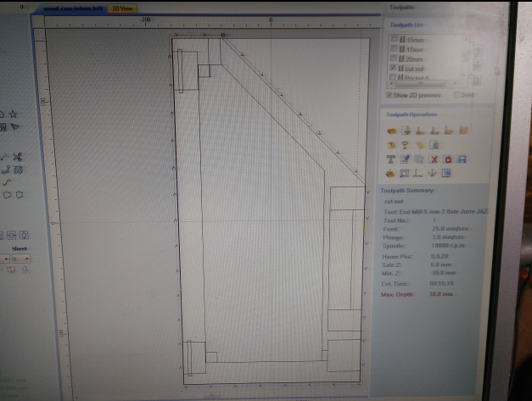Select the 'cut out' toolpath name in list
The height and width of the screenshot is (401, 532).
coord(414,69)
